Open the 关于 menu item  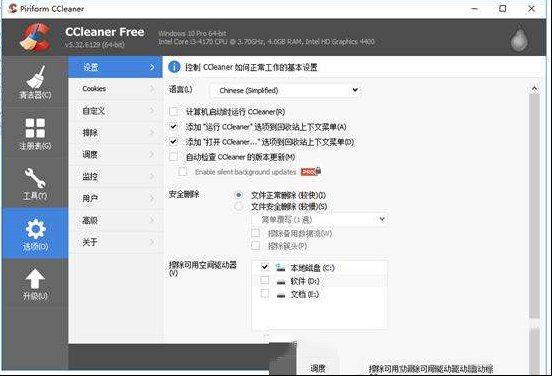click(115, 242)
